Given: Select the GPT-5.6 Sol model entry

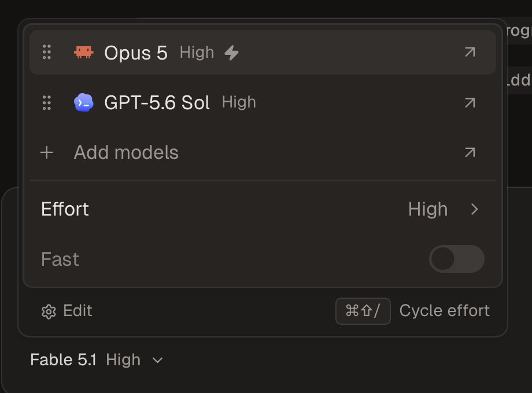Looking at the screenshot, I should coord(263,102).
